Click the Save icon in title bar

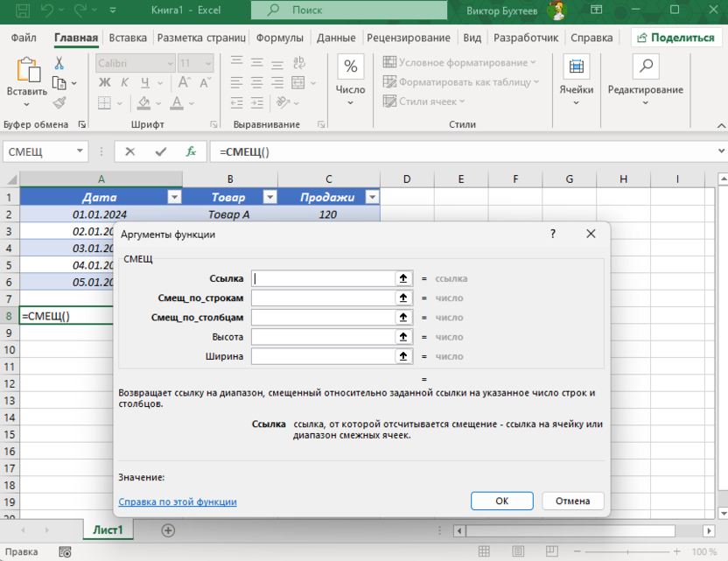click(x=23, y=11)
